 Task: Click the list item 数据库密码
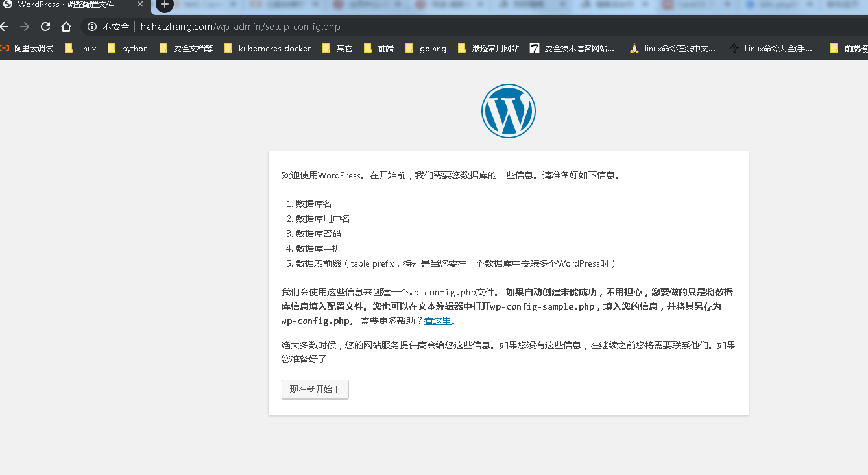pyautogui.click(x=319, y=234)
